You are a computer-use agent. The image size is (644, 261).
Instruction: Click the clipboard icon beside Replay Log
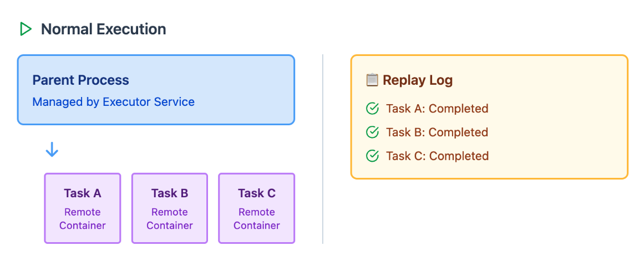coord(372,80)
